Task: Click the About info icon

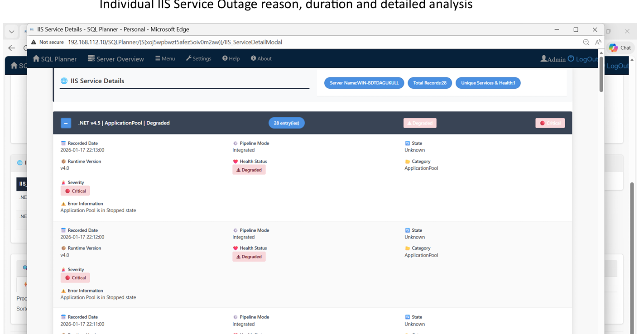Action: click(253, 58)
